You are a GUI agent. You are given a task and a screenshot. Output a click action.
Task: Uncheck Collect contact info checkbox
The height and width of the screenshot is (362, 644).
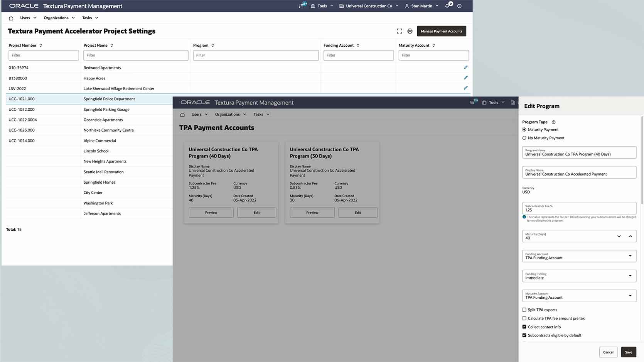[x=524, y=327]
